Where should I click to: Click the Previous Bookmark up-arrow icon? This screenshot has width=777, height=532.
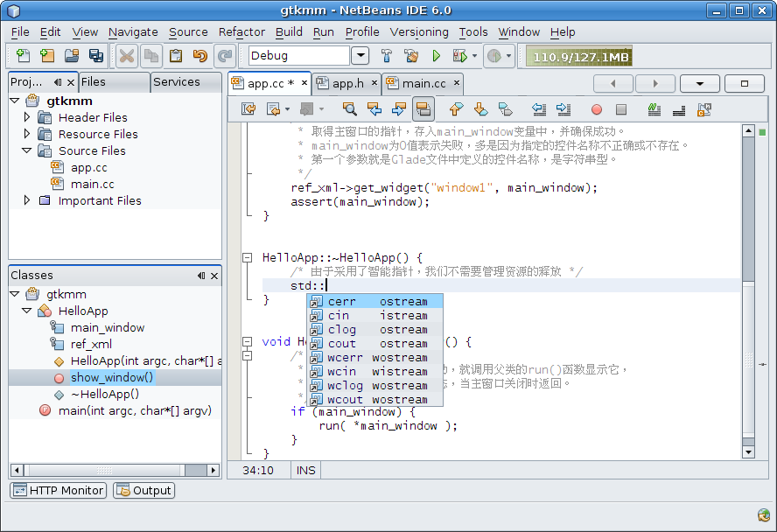point(456,109)
